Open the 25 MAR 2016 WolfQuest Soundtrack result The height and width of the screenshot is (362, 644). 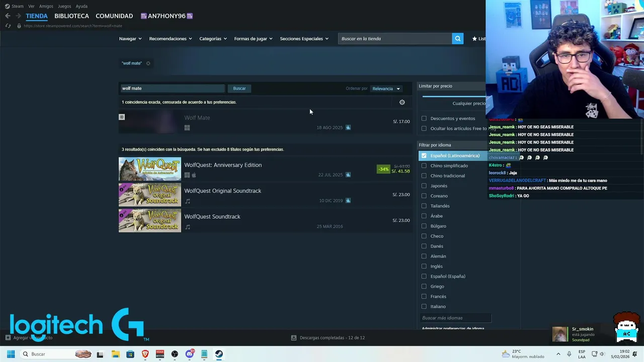point(265,221)
